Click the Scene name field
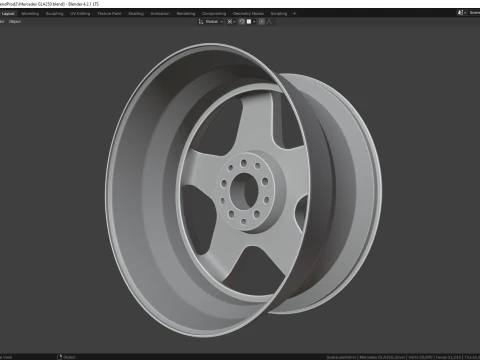This screenshot has height=360, width=480. (474, 13)
